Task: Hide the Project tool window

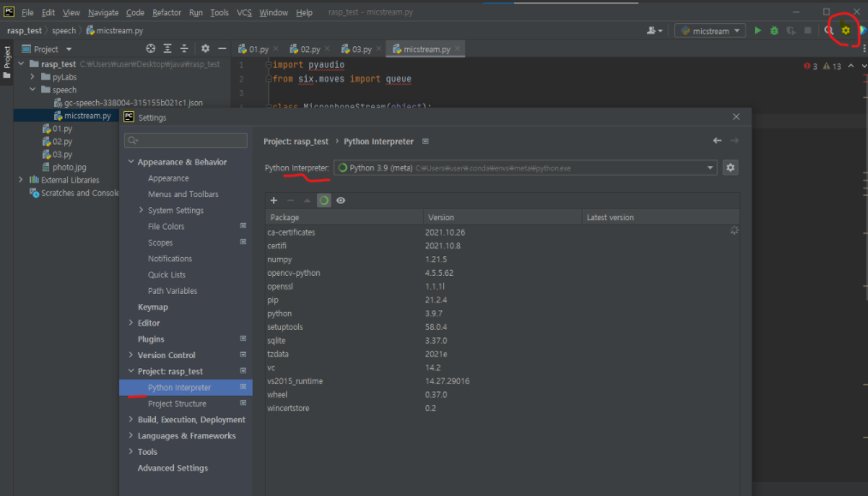Action: click(222, 49)
